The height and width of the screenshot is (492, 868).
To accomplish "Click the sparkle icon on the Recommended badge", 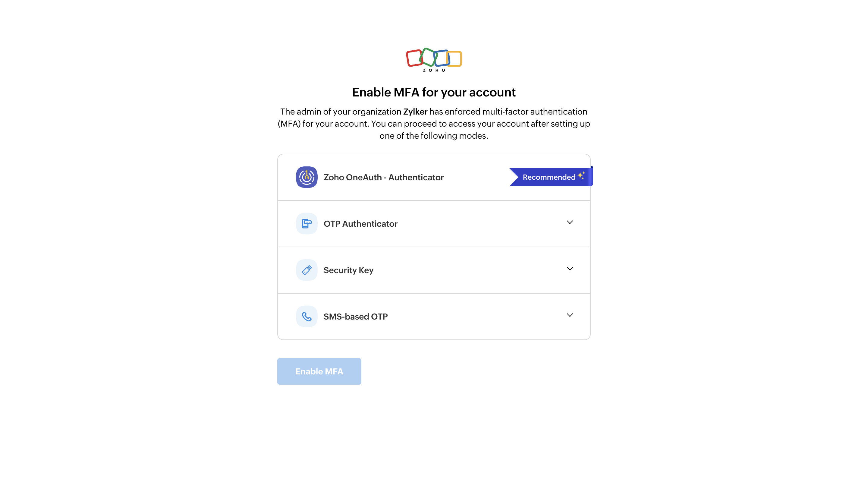I will [x=581, y=175].
